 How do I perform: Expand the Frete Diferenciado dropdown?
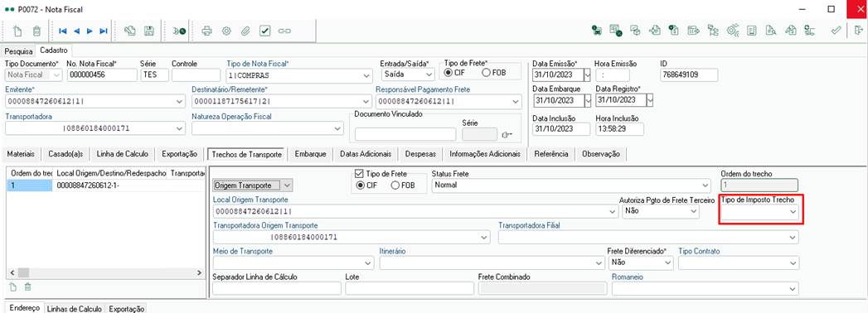(x=667, y=263)
